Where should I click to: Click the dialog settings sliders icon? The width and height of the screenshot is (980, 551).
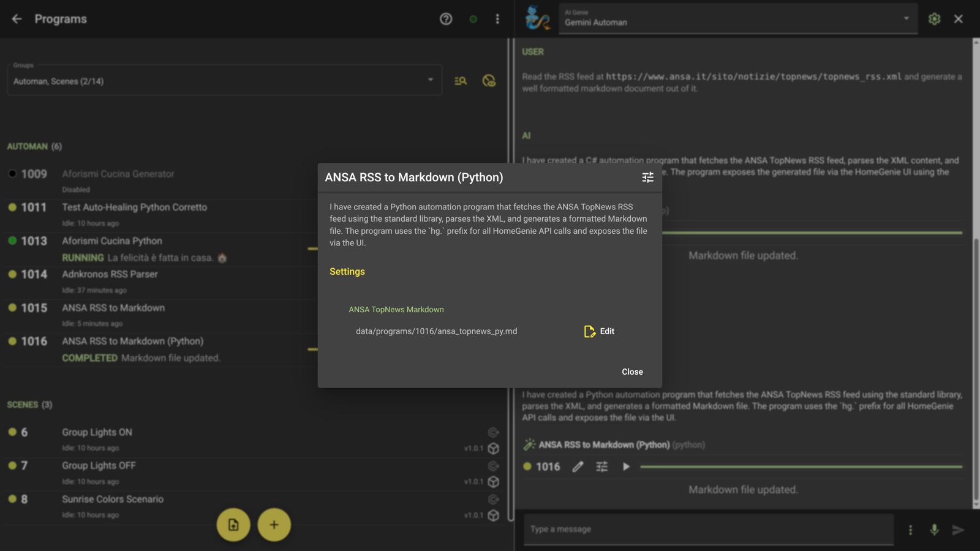[647, 178]
